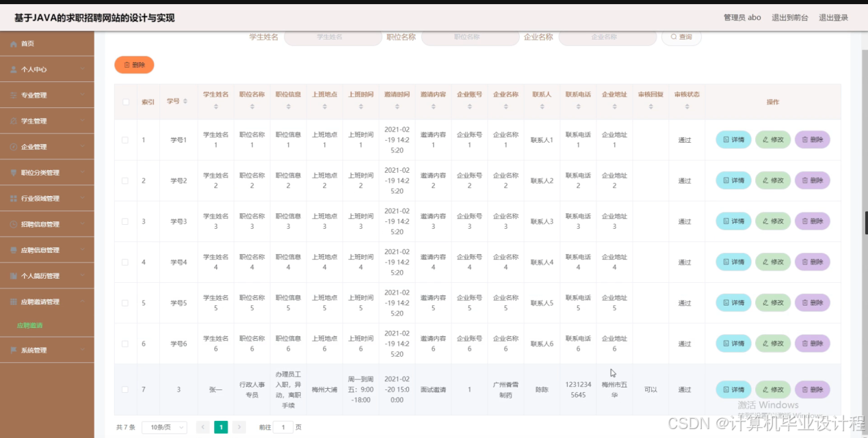Click the 梅州大浦 cell
Image resolution: width=868 pixels, height=438 pixels.
[324, 389]
